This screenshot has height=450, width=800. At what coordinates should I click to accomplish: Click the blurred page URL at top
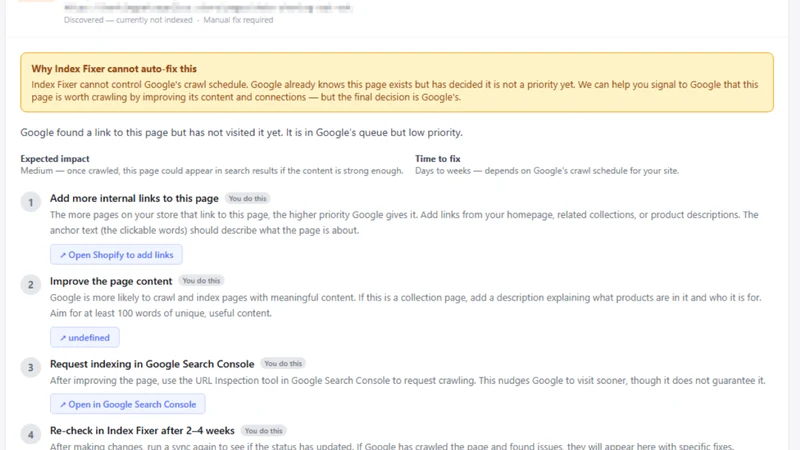(208, 8)
